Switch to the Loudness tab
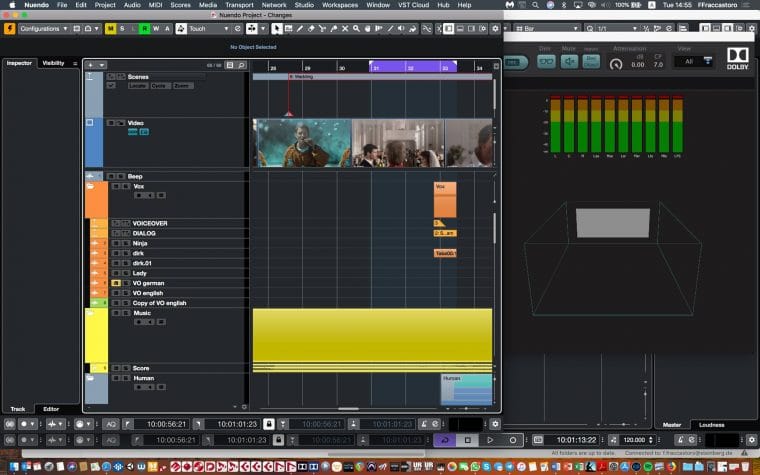The width and height of the screenshot is (760, 475). click(x=709, y=424)
